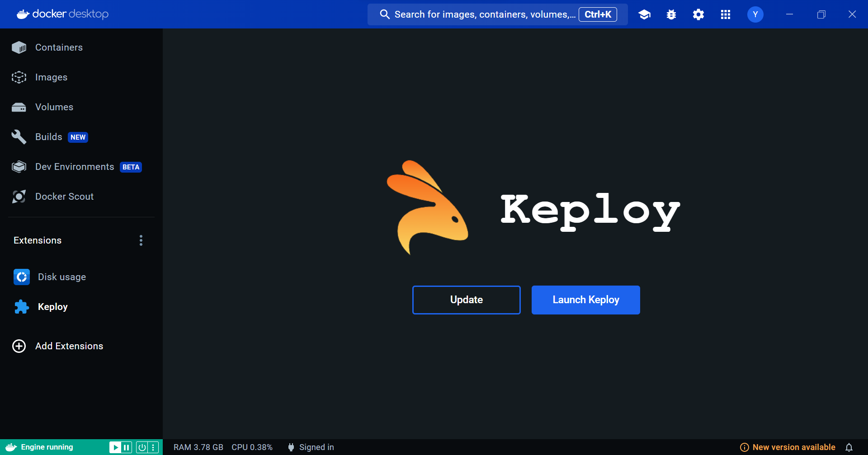Image resolution: width=868 pixels, height=455 pixels.
Task: Click the CPU 0.38% status
Action: click(252, 447)
